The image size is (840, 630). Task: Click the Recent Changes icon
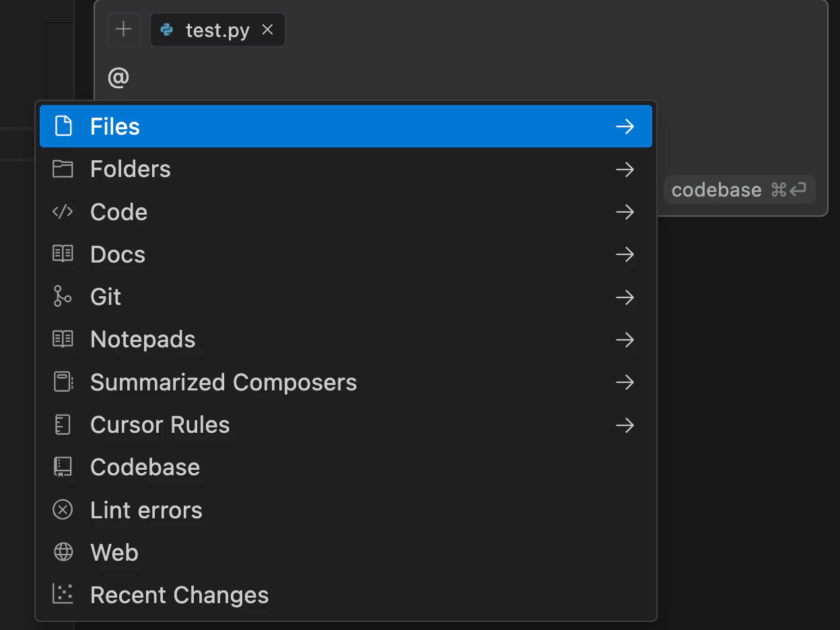[x=63, y=594]
